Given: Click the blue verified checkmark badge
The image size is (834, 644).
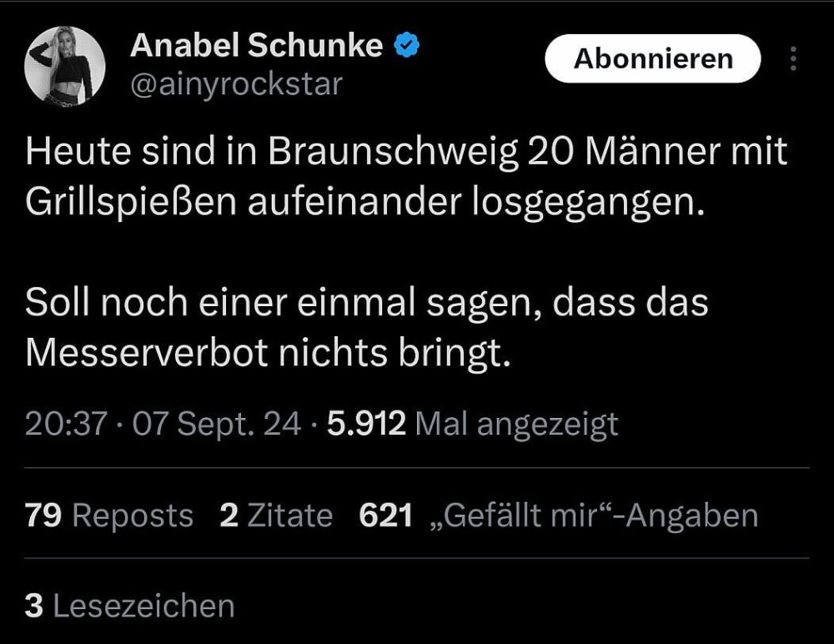Looking at the screenshot, I should tap(407, 47).
